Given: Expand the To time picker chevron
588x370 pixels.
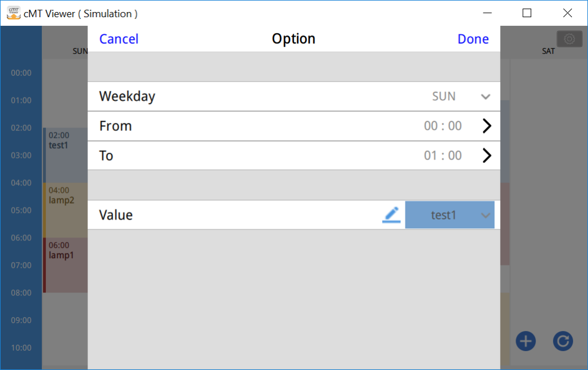Looking at the screenshot, I should [x=486, y=155].
